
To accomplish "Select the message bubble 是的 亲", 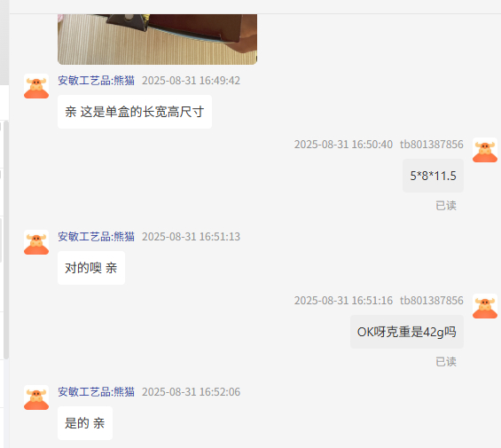I will 85,423.
